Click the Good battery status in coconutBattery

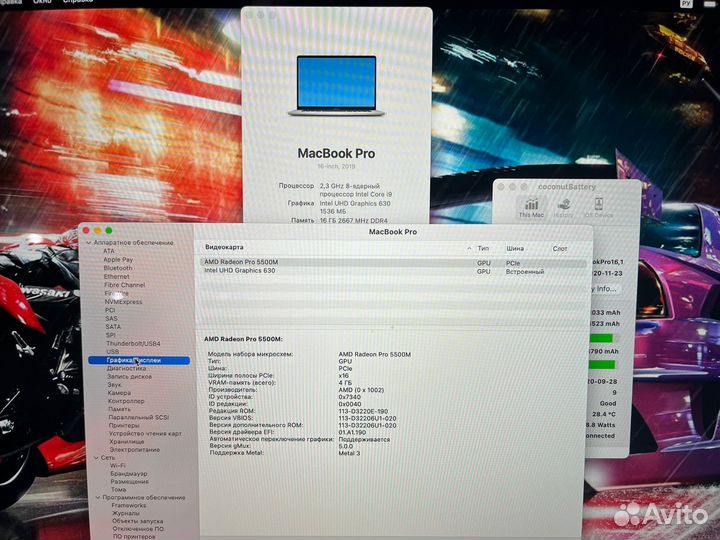(x=608, y=403)
